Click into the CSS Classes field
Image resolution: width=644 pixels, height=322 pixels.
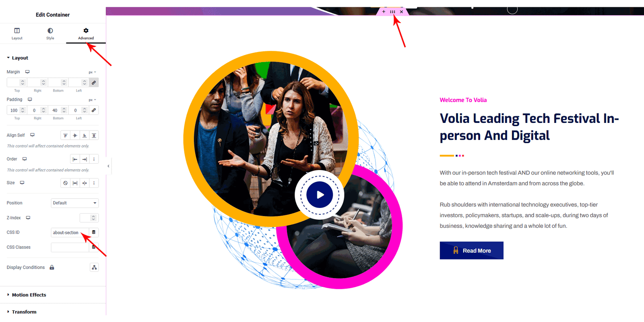coord(70,247)
